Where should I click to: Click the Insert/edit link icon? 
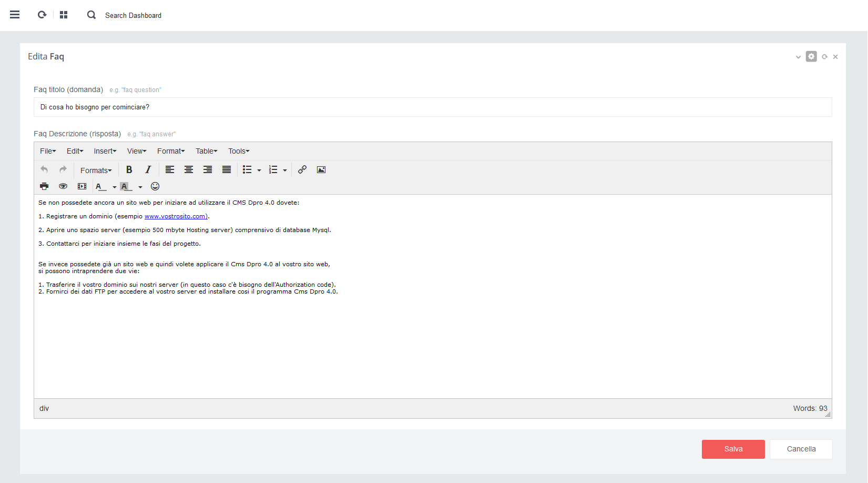(x=302, y=169)
